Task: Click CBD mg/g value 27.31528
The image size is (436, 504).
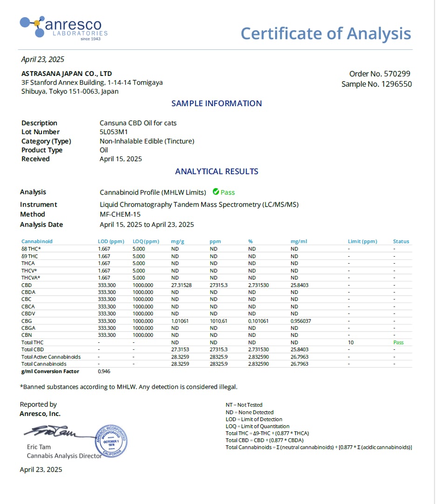Action: tap(181, 285)
